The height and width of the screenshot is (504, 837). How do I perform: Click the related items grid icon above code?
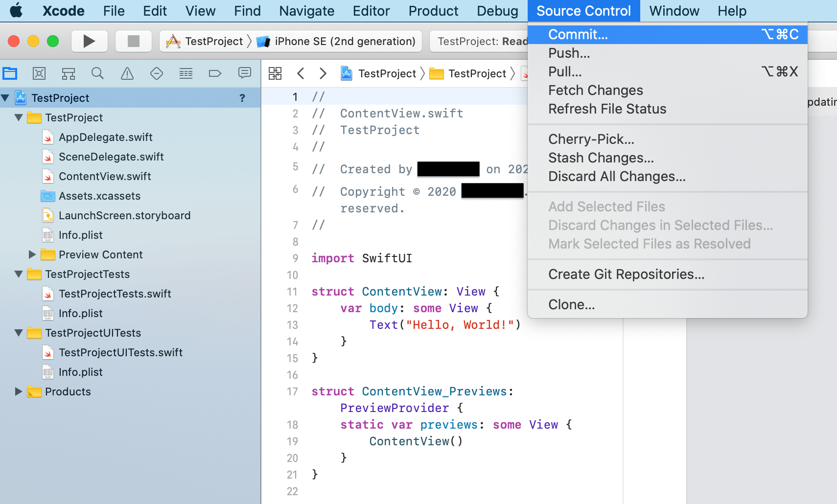point(275,73)
